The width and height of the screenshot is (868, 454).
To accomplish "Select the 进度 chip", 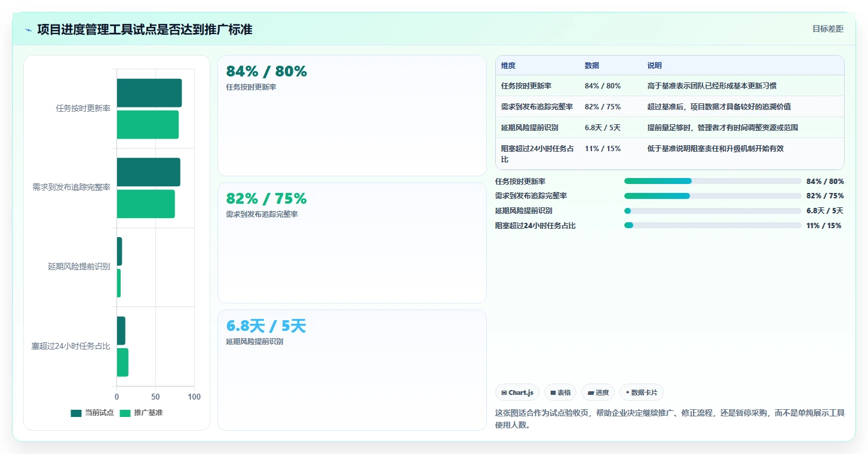I will [x=598, y=392].
